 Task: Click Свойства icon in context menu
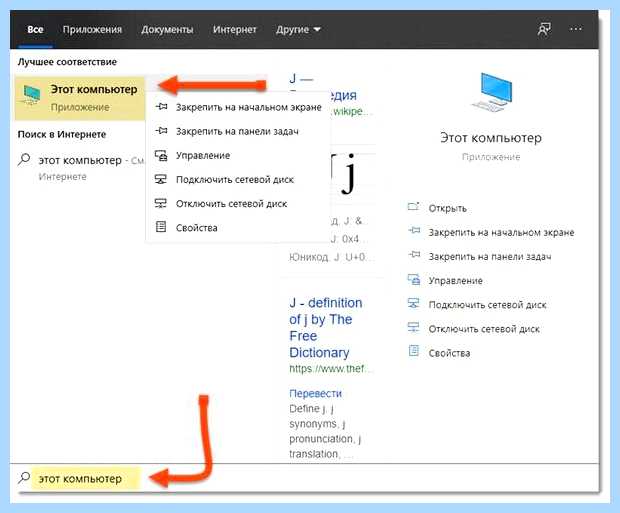(x=161, y=227)
